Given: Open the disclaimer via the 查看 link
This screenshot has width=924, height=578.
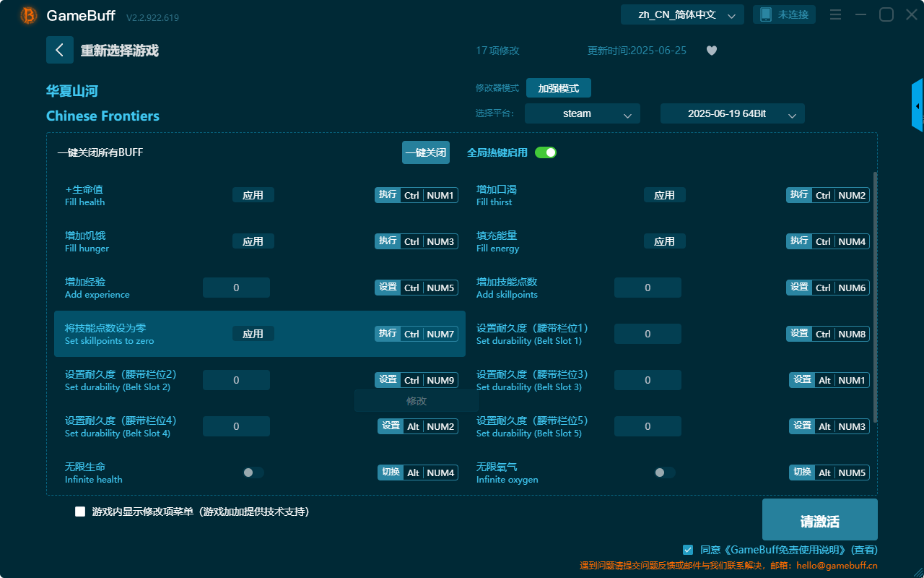Looking at the screenshot, I should pos(863,550).
